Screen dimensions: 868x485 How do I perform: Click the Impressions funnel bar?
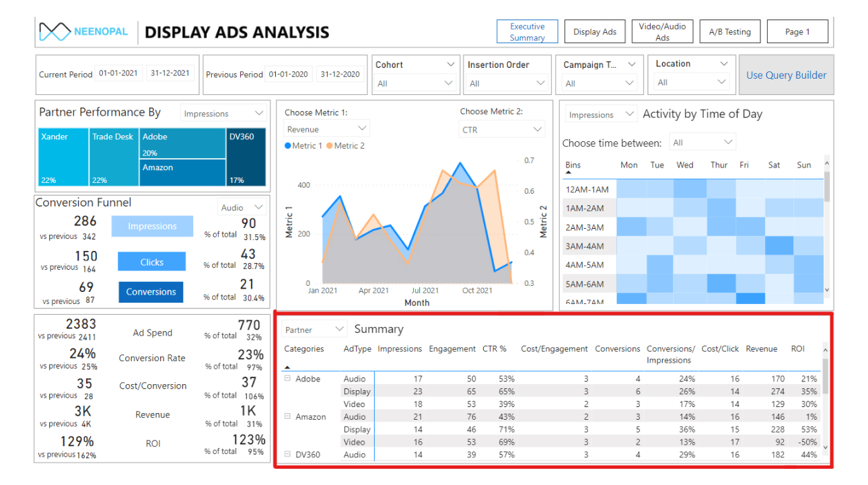pyautogui.click(x=152, y=226)
